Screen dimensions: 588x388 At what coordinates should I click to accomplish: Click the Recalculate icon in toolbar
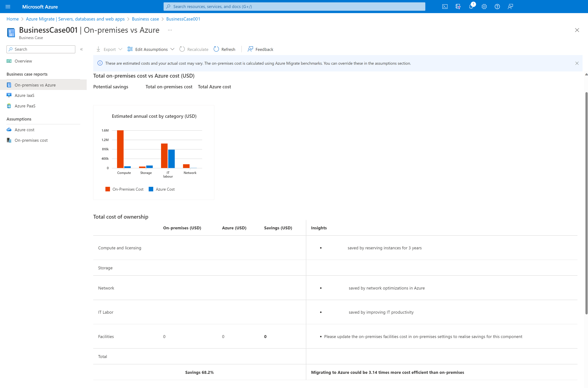182,49
